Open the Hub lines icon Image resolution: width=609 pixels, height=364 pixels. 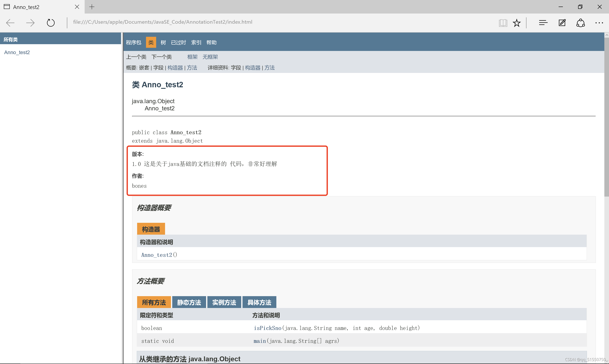click(x=543, y=23)
